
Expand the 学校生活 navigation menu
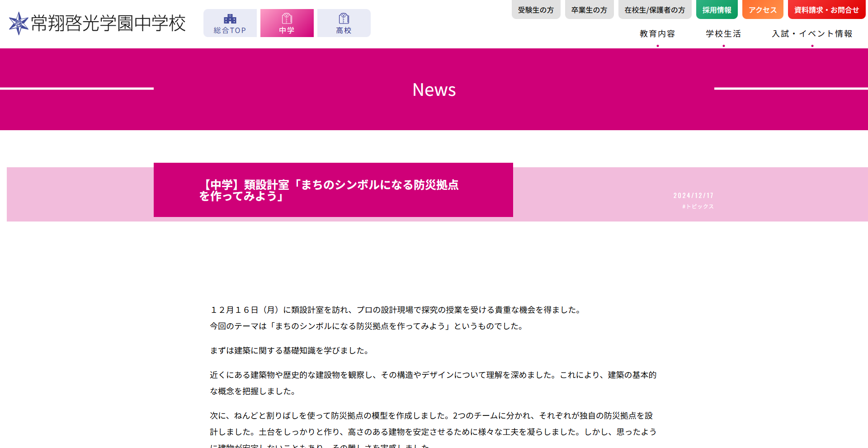pyautogui.click(x=723, y=34)
